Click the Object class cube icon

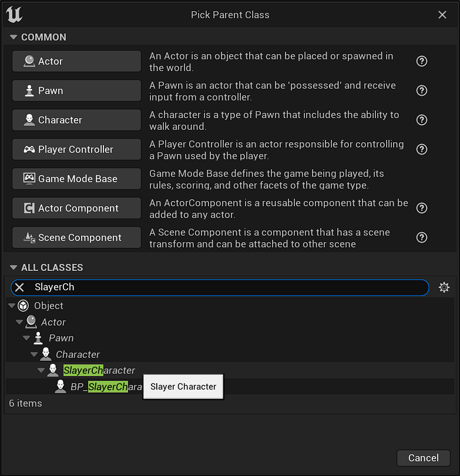23,306
